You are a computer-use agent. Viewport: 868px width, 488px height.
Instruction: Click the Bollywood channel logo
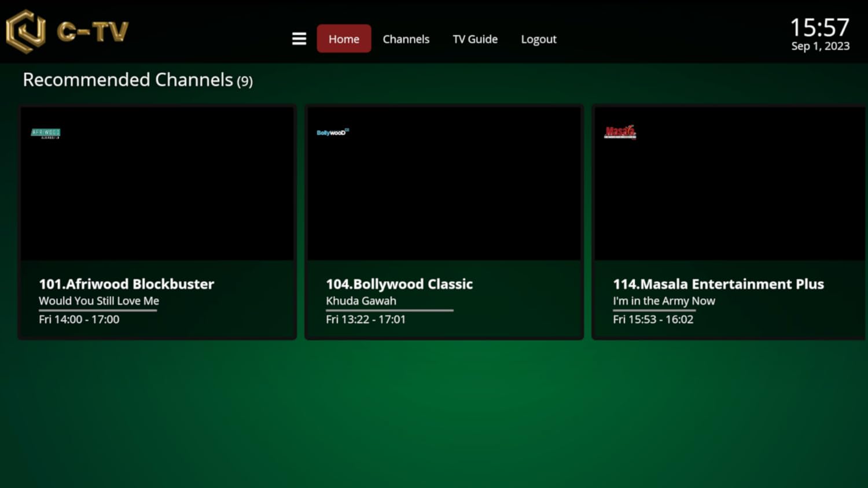tap(333, 132)
